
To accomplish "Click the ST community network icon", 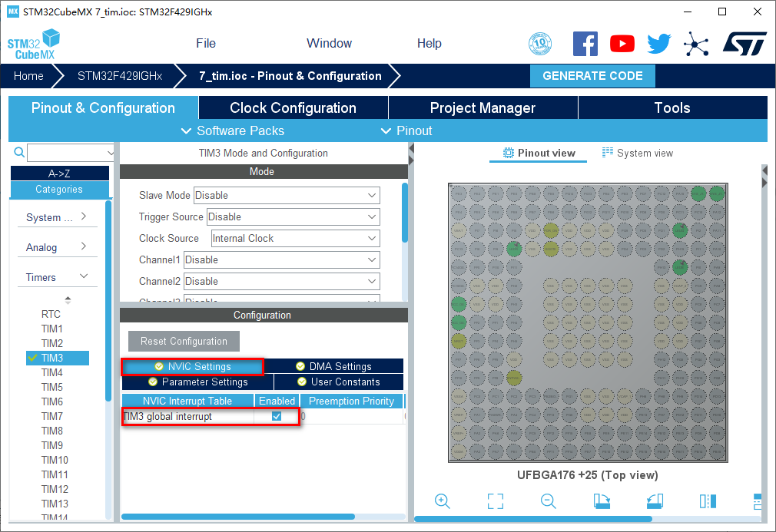I will (696, 44).
